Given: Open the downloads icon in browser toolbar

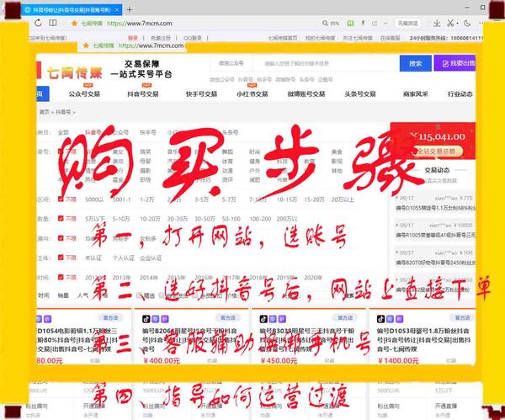Looking at the screenshot, I should click(x=437, y=24).
